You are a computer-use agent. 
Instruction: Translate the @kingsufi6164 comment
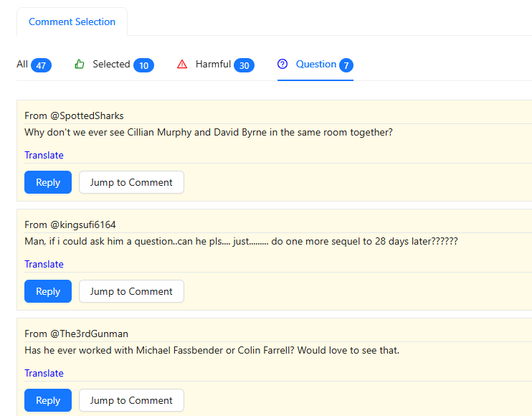point(44,264)
